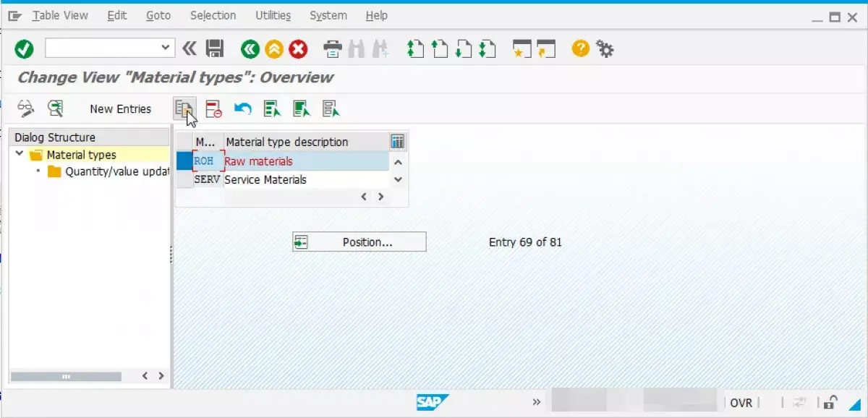Image resolution: width=868 pixels, height=418 pixels.
Task: Click the table's scroll right arrow
Action: 380,196
